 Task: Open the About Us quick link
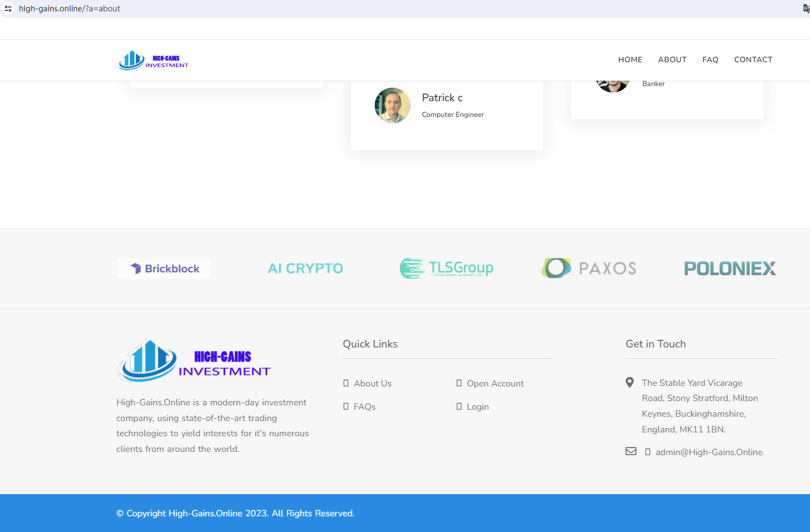(373, 383)
